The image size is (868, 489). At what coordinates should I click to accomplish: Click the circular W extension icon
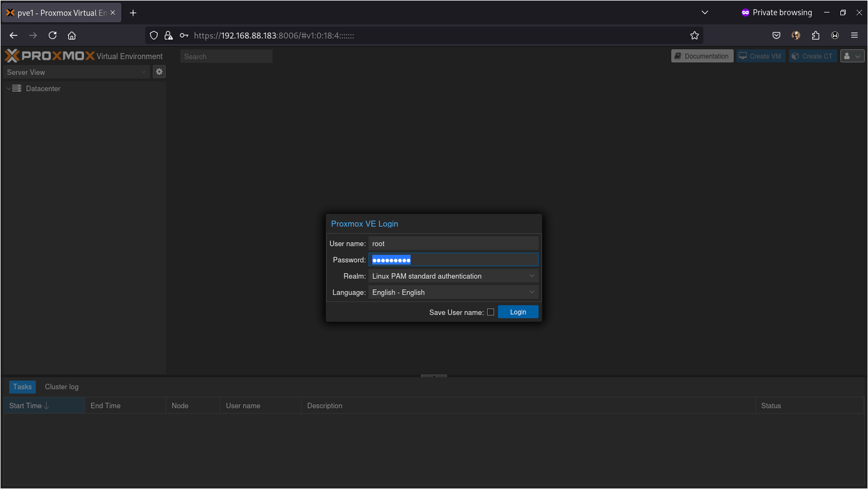click(835, 35)
